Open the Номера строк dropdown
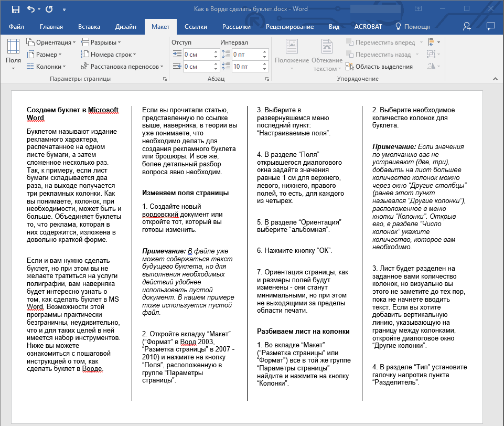The width and height of the screenshot is (504, 426). tap(109, 55)
